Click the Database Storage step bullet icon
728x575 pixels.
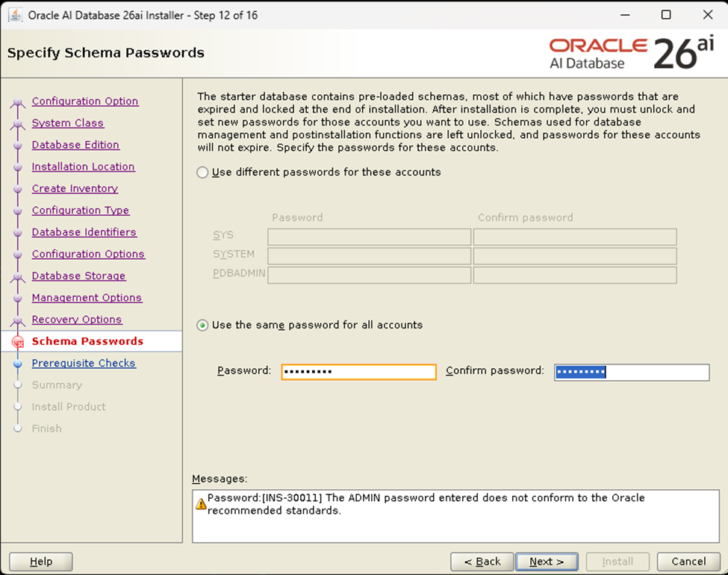click(x=18, y=276)
